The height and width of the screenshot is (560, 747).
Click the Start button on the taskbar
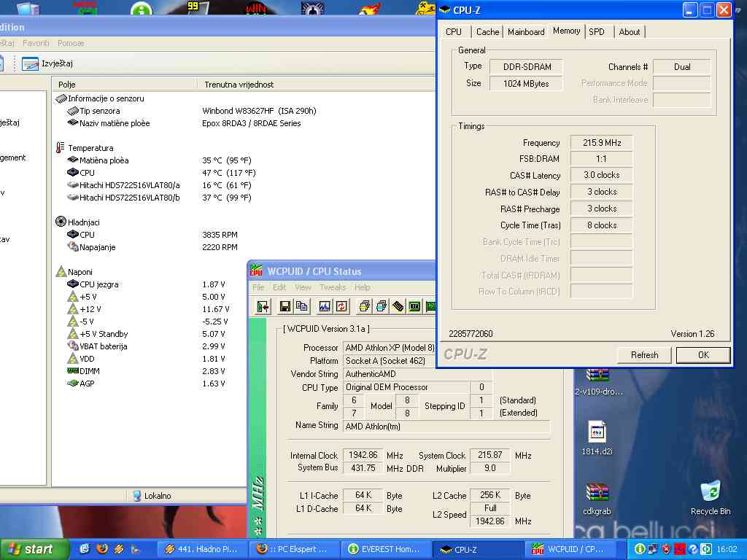pyautogui.click(x=31, y=549)
